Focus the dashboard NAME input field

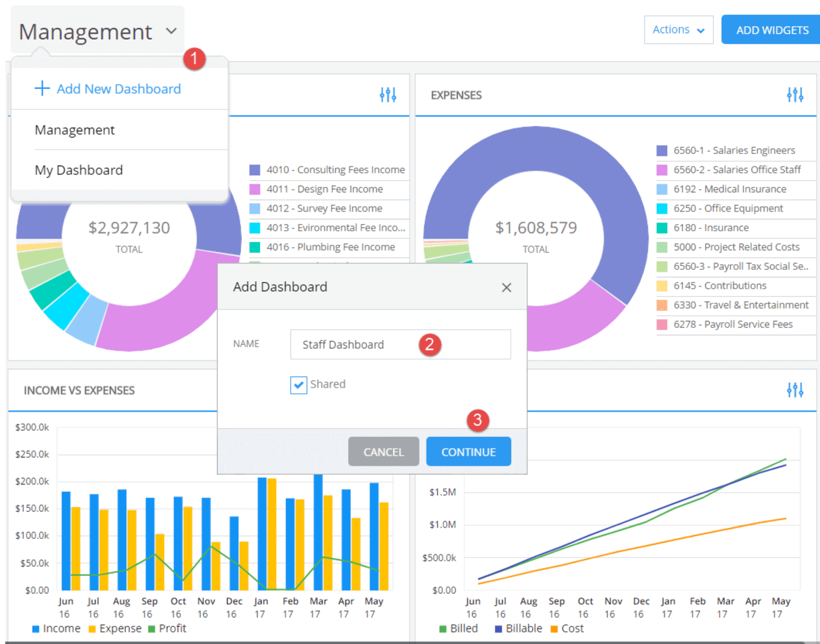[x=400, y=344]
